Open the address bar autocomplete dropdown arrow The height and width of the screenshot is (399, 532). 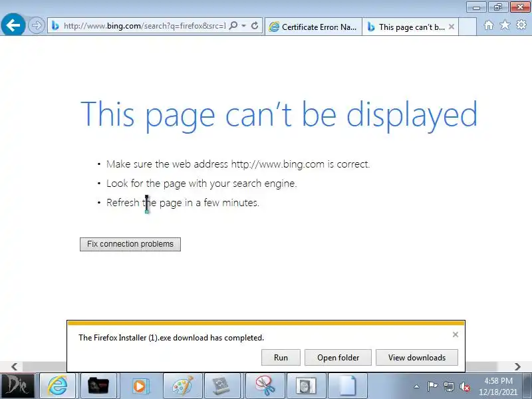[x=244, y=26]
